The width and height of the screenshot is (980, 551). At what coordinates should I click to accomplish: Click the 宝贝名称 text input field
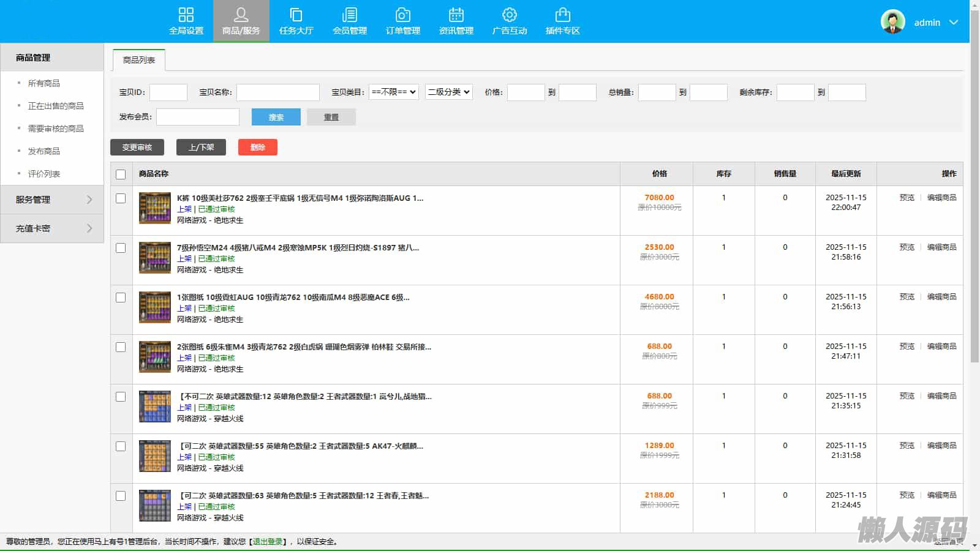pos(278,92)
